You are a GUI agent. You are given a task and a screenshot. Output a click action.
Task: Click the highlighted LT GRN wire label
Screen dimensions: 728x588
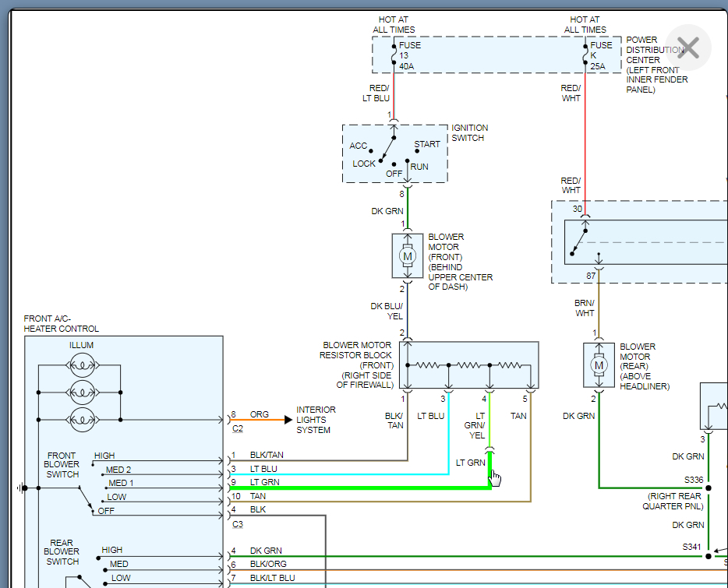[x=470, y=463]
